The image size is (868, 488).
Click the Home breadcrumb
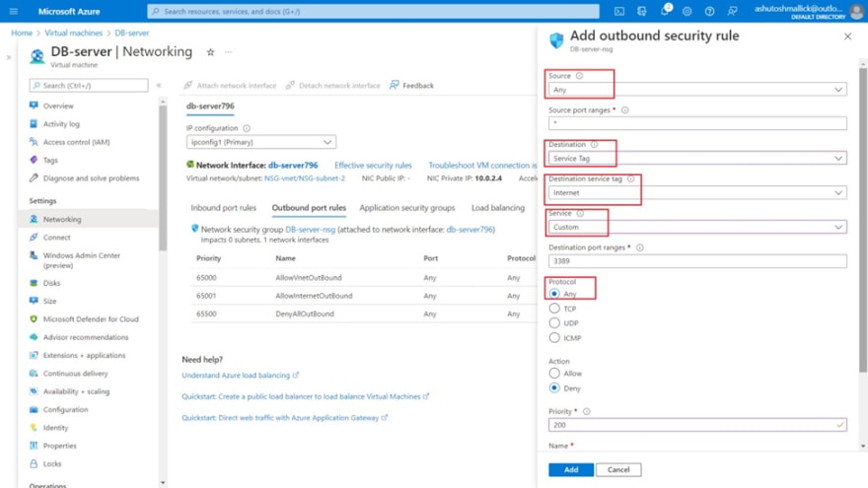22,34
